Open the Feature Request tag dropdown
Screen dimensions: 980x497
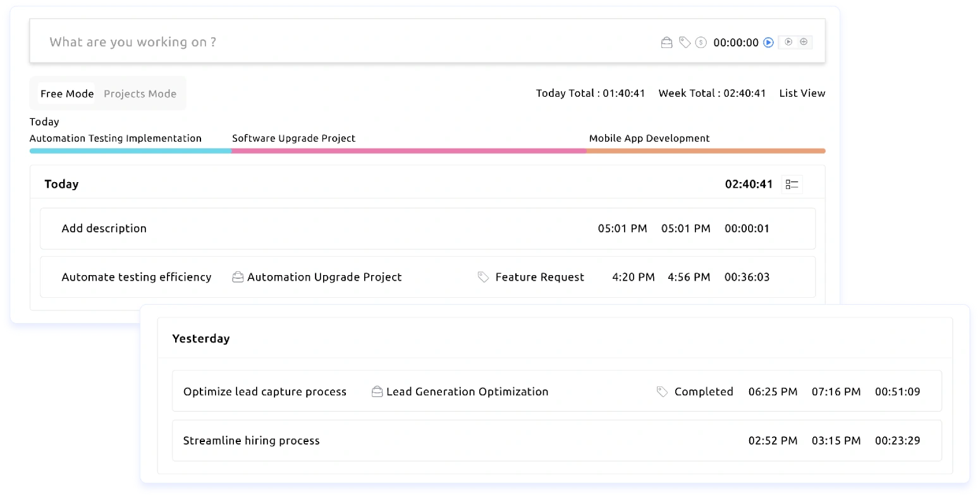[539, 276]
